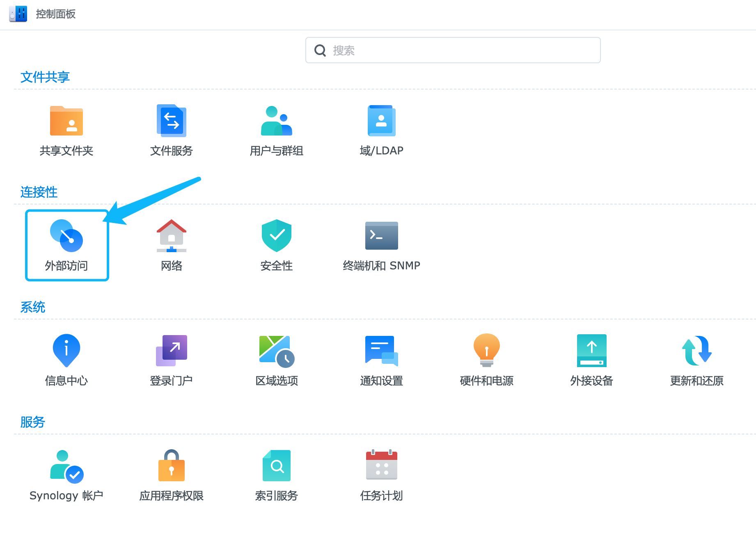Open Login Portal (登录门户) icon
This screenshot has width=756, height=533.
(172, 351)
